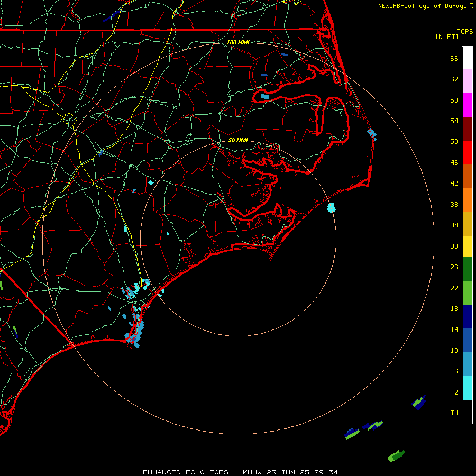Click the light green 26 kft swatch
This screenshot has width=476, height=476.
coord(467,293)
